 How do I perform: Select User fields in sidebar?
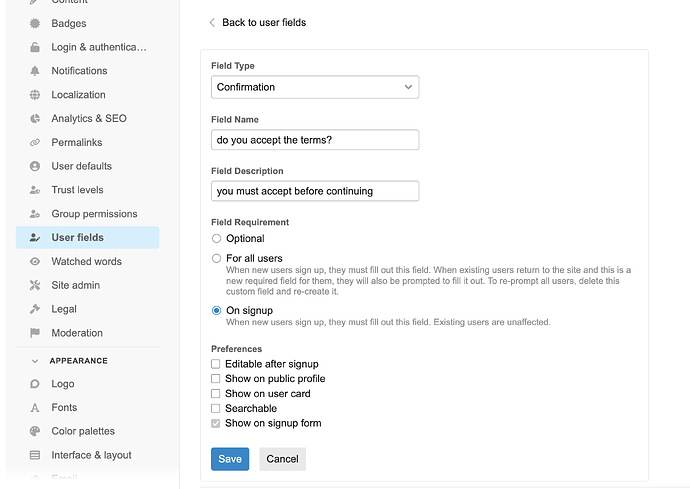click(87, 238)
